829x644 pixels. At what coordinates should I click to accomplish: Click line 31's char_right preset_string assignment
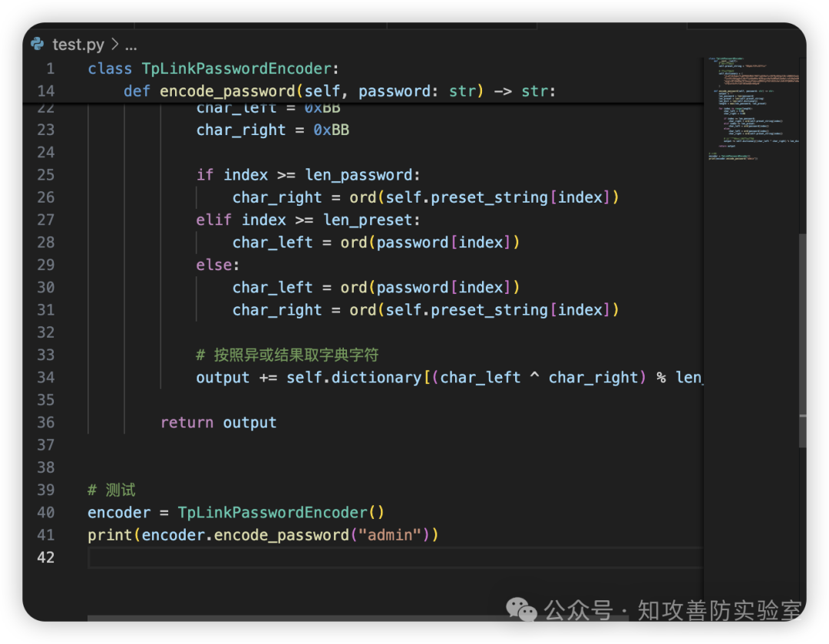pyautogui.click(x=425, y=310)
